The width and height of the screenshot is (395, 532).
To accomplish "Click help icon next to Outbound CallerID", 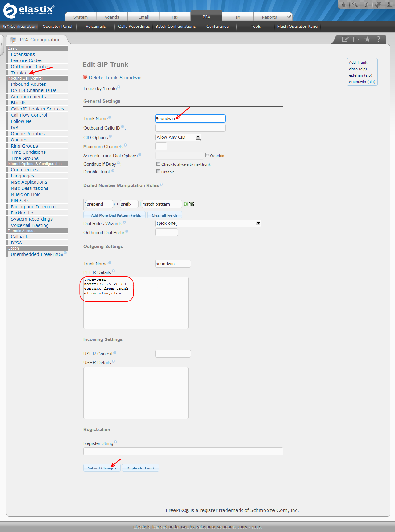I will (x=123, y=127).
